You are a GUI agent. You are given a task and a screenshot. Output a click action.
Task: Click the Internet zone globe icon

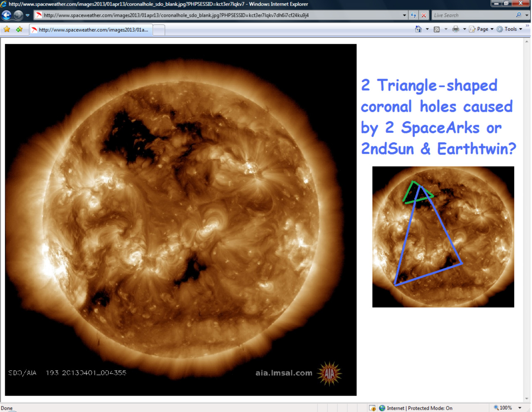click(382, 408)
